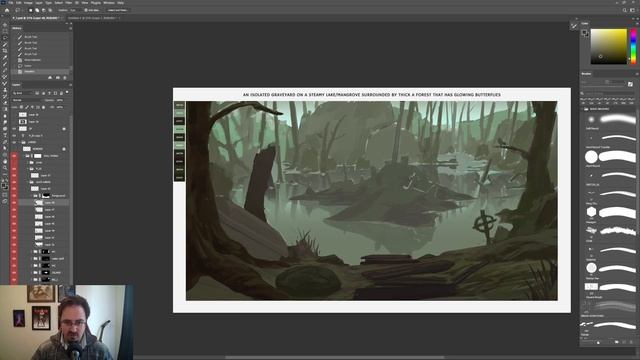The image size is (640, 360).
Task: Click the vertical hue slider
Action: point(633,46)
